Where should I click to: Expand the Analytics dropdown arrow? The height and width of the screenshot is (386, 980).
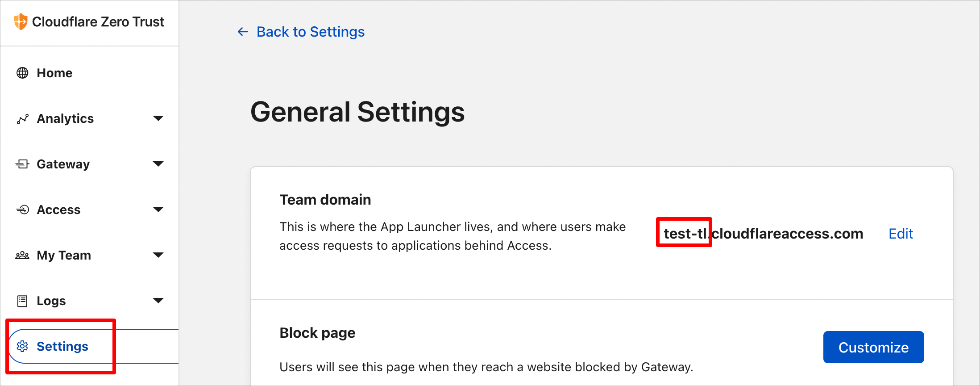pyautogui.click(x=158, y=118)
